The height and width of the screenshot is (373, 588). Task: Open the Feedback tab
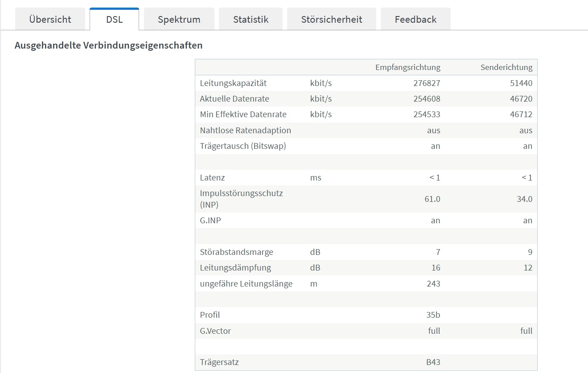415,20
